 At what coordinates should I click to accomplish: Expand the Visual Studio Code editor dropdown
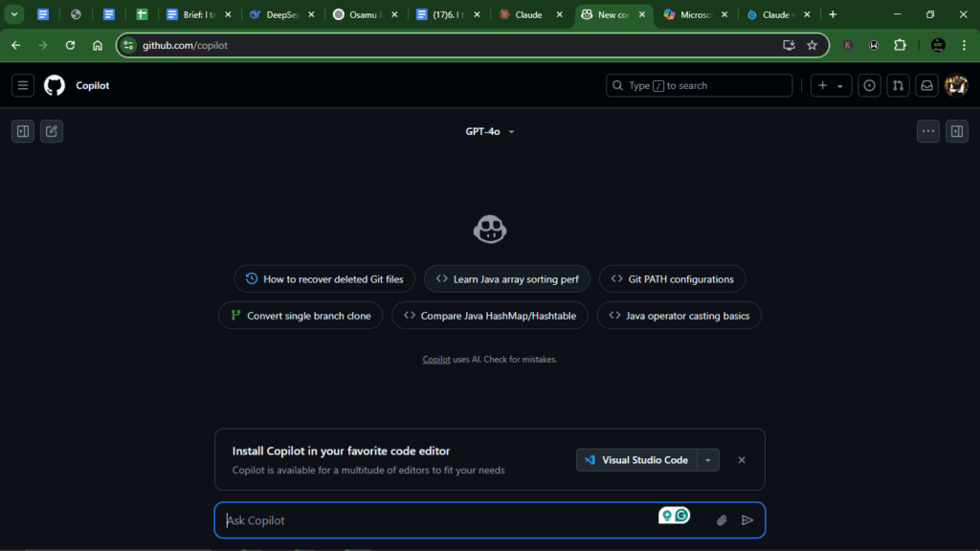pos(707,459)
